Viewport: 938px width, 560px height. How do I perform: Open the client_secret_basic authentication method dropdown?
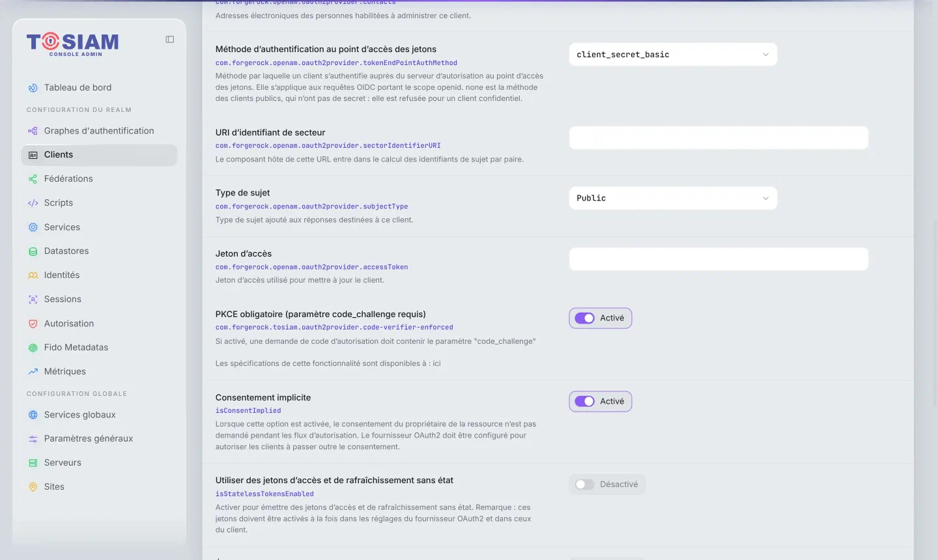pyautogui.click(x=673, y=55)
